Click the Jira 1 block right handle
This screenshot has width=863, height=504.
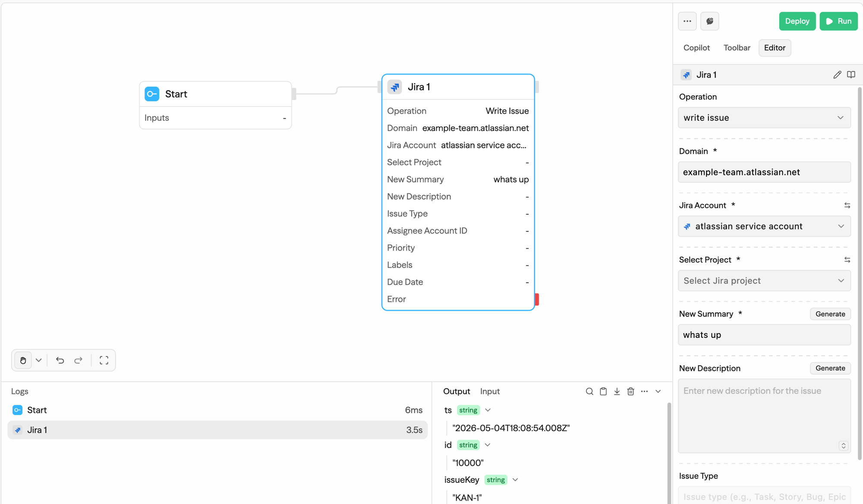pyautogui.click(x=537, y=87)
